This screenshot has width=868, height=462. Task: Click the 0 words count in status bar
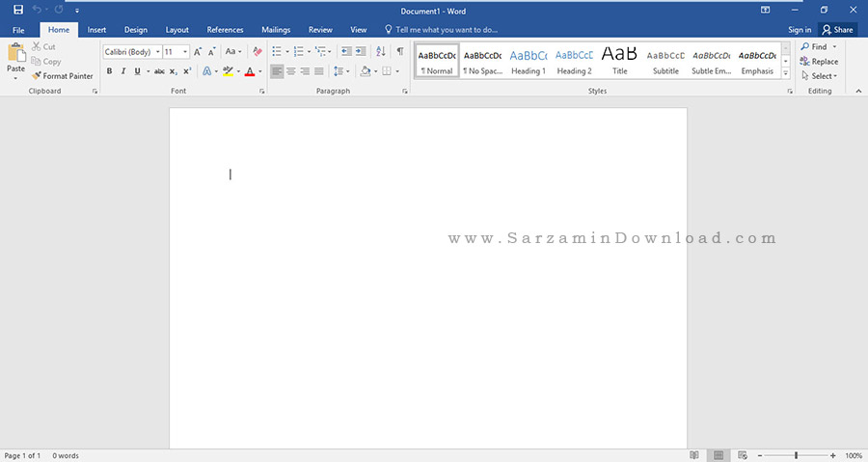coord(66,455)
